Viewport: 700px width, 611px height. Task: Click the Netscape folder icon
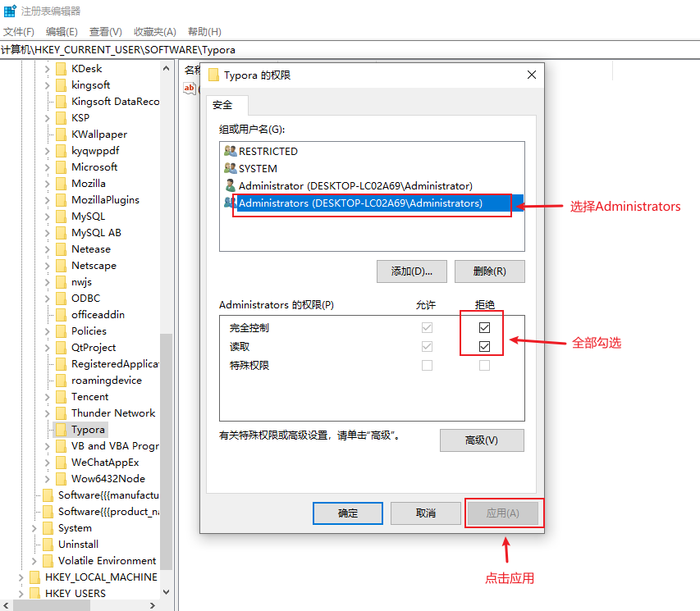tap(62, 266)
